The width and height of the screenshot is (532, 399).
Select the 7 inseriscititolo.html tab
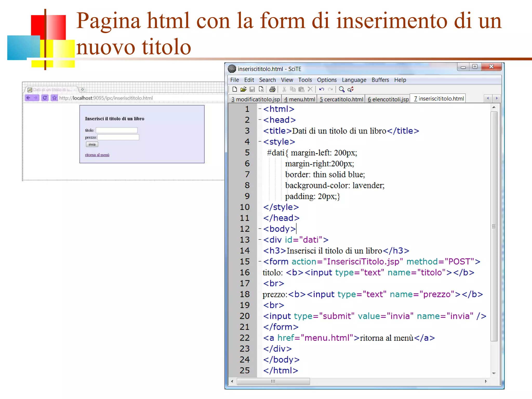438,98
